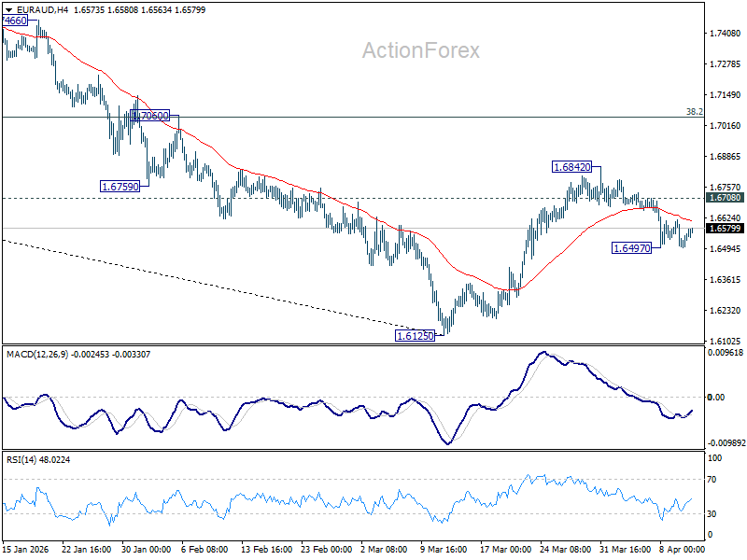Click the 1.67080 level price tag
747x560 pixels.
pyautogui.click(x=726, y=198)
